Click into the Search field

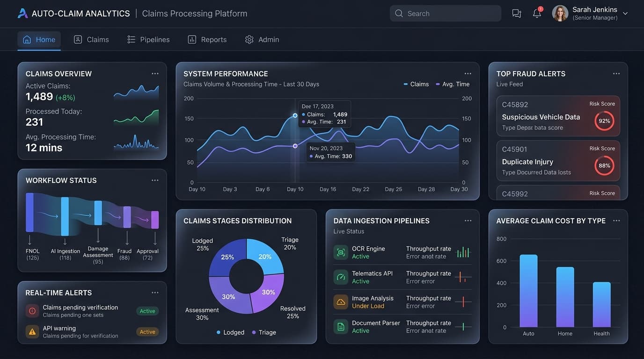point(446,14)
